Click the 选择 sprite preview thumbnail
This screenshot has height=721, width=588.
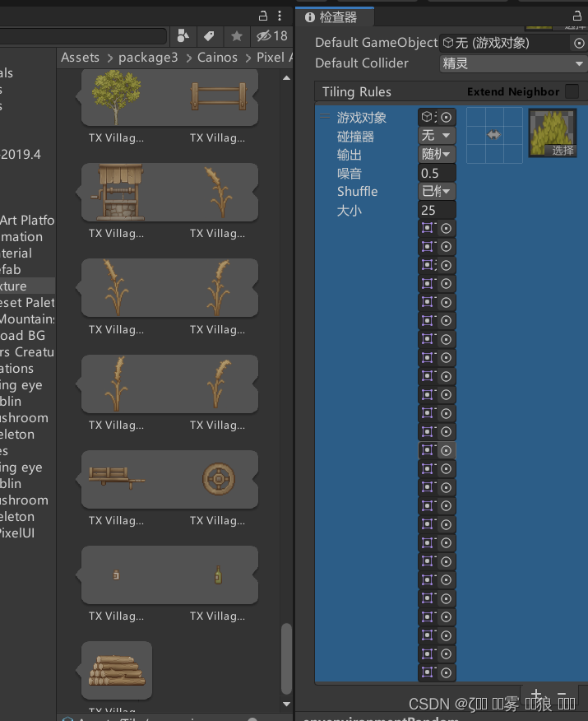(x=553, y=133)
